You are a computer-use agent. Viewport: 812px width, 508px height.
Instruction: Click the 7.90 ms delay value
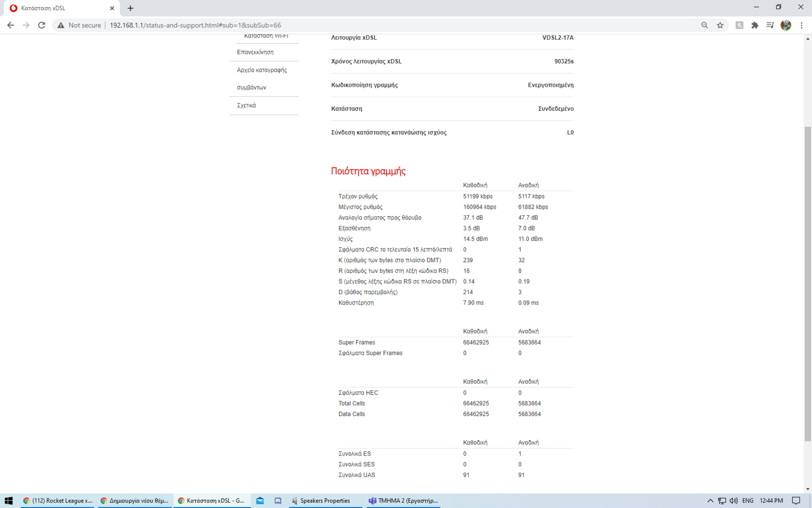tap(473, 303)
